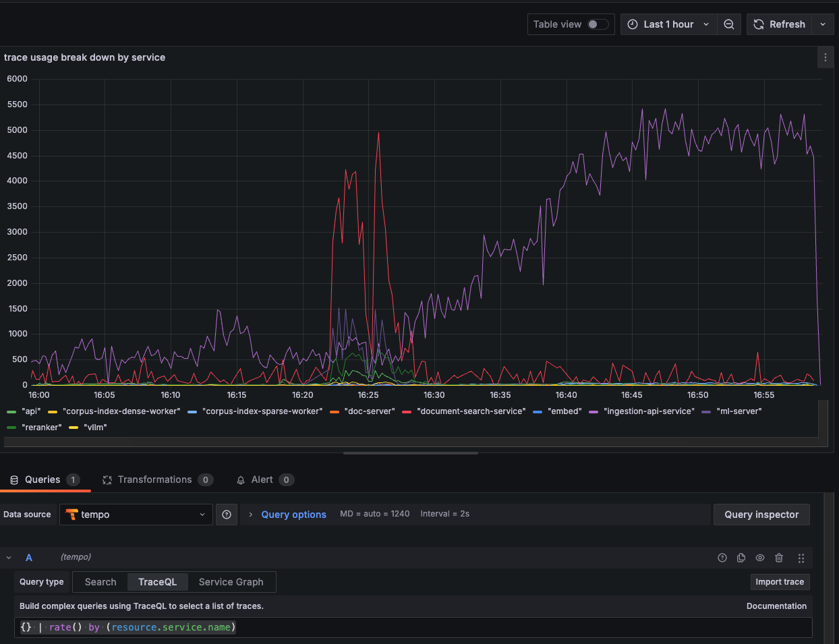The height and width of the screenshot is (644, 839).
Task: Click the data source help icon
Action: click(227, 515)
